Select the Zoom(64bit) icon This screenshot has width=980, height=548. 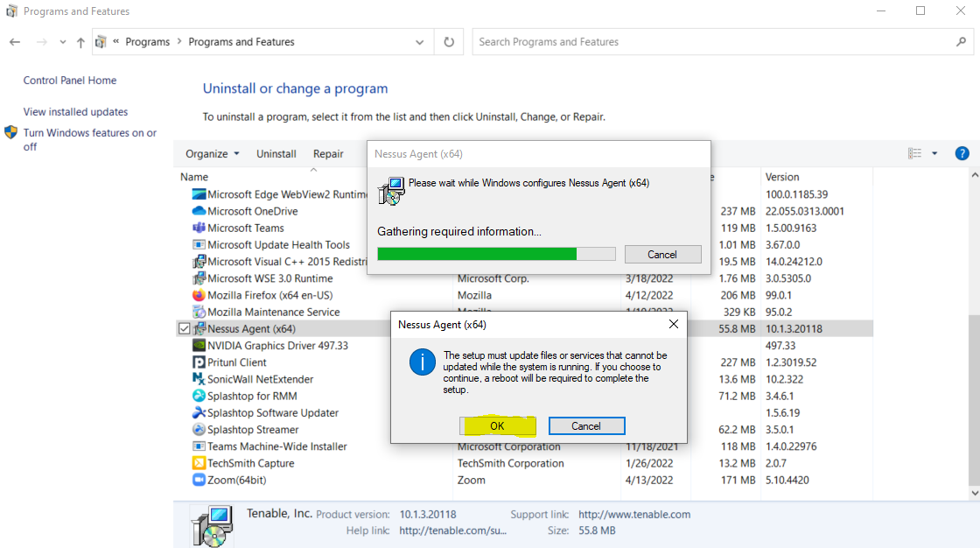tap(199, 480)
